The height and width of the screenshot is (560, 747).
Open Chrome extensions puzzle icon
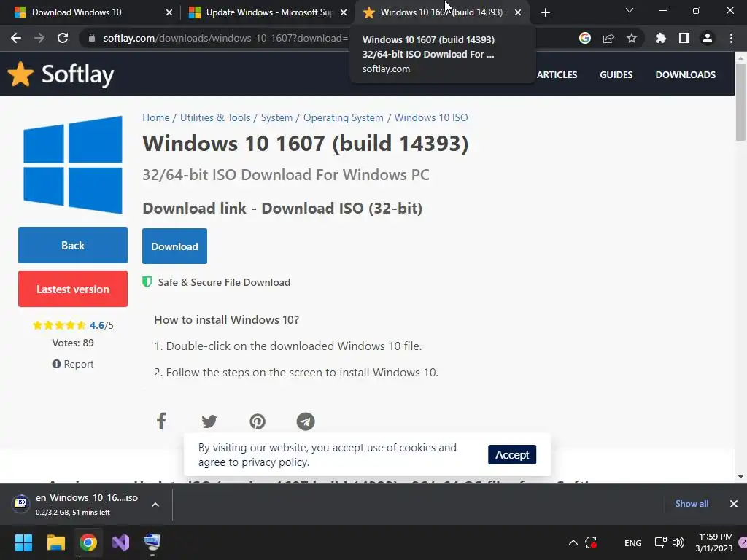661,38
